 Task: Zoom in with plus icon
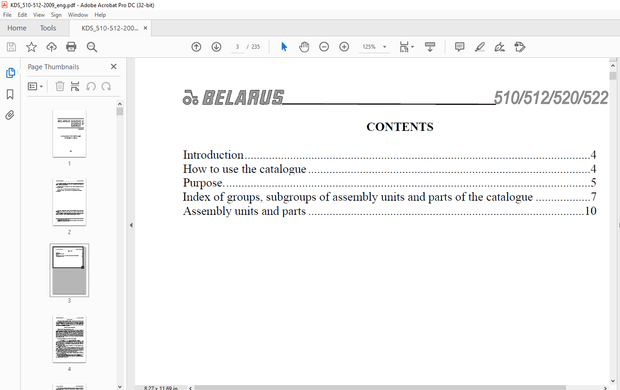[x=344, y=47]
